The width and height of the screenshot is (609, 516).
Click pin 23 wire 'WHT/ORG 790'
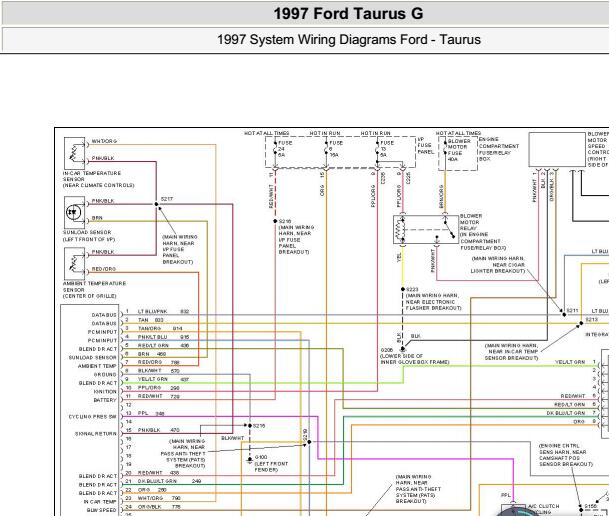tap(159, 498)
